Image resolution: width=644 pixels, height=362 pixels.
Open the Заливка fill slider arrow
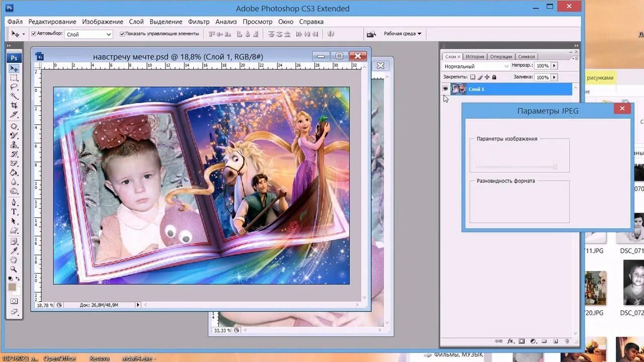click(554, 77)
